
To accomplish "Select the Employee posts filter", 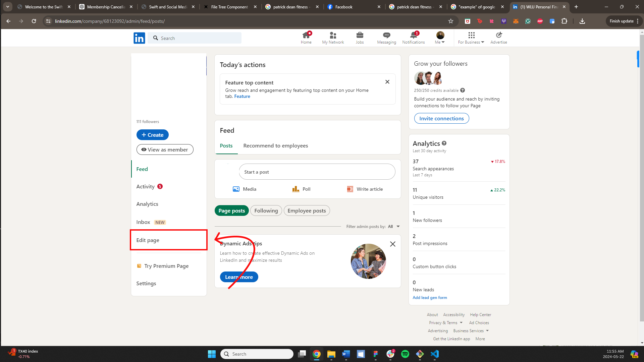I will 307,210.
